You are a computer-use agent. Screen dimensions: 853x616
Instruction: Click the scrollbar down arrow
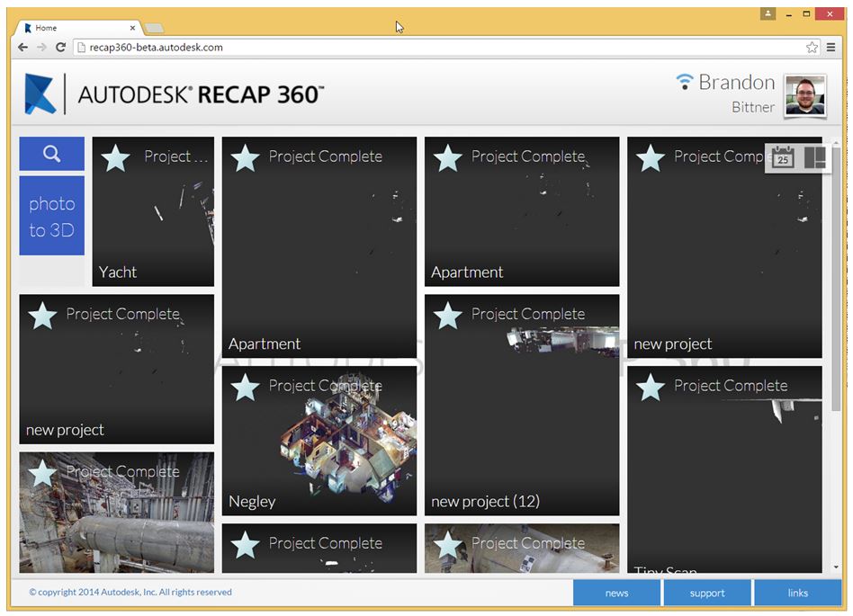point(836,567)
